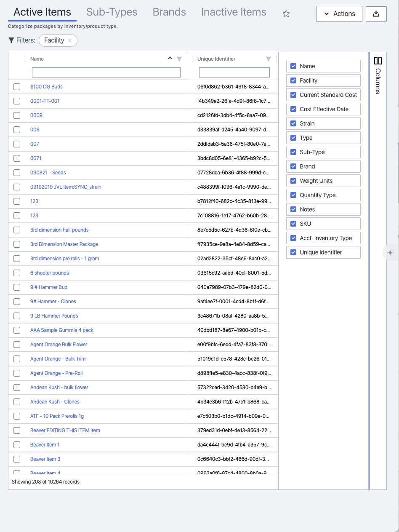Tick the checkbox for Agent Orange Bulk Flower
This screenshot has height=532, width=399.
tap(17, 345)
